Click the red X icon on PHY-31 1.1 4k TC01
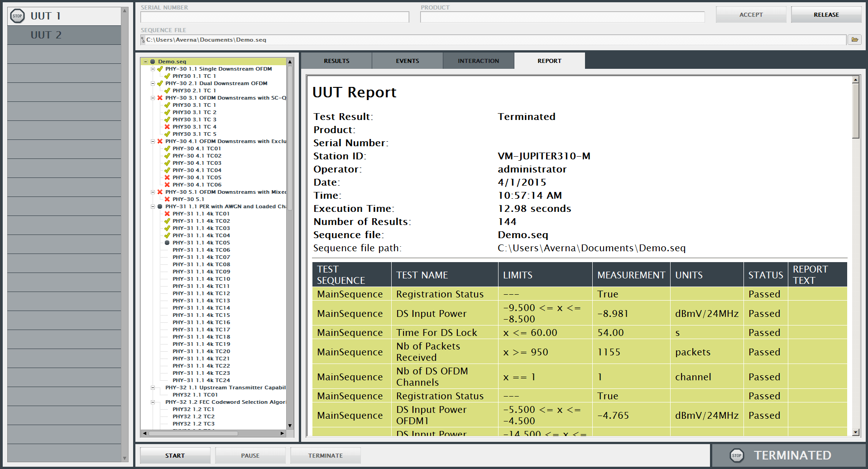The width and height of the screenshot is (868, 469). pos(167,214)
